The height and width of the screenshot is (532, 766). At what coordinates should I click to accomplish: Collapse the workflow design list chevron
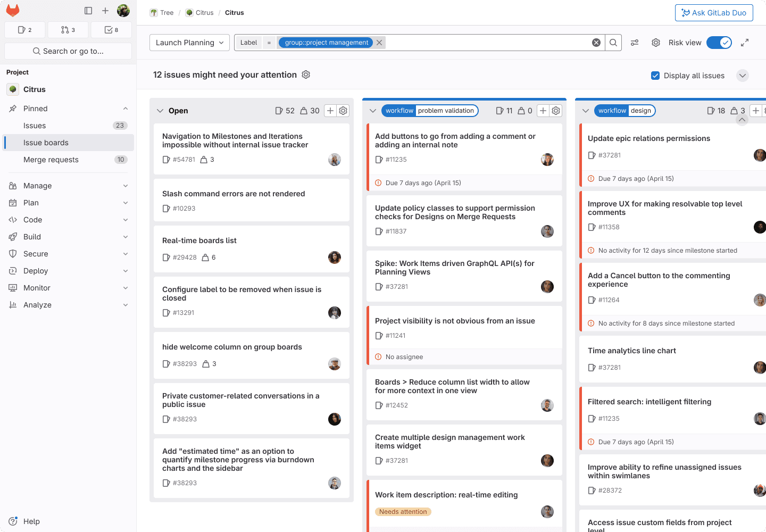586,111
